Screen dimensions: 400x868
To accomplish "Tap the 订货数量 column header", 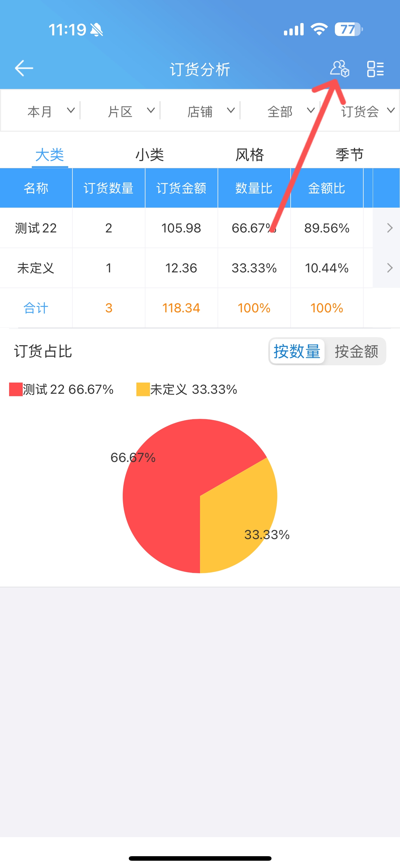I will (x=108, y=188).
